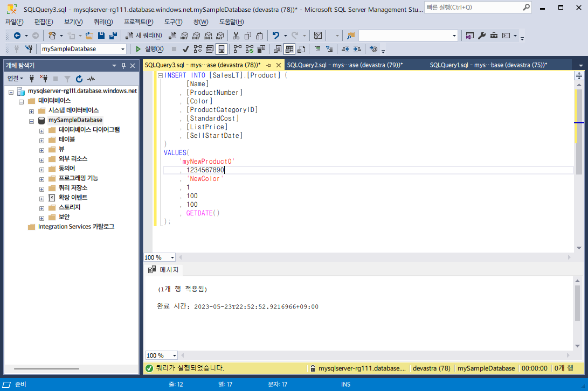
Task: Open the Properties wrench icon
Action: click(482, 36)
